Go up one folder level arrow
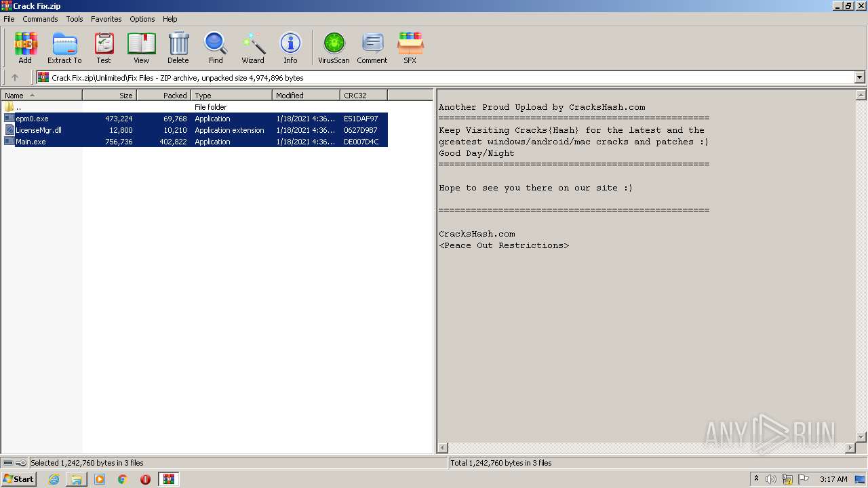 coord(15,77)
